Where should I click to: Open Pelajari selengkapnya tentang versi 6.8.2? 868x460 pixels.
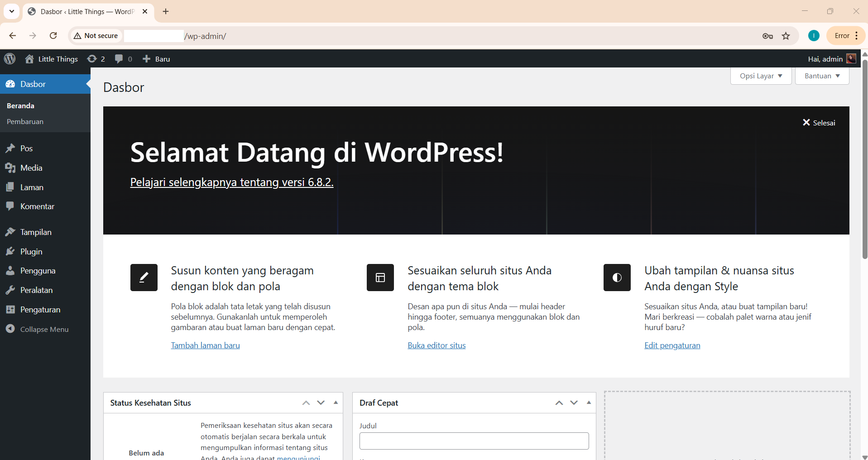pos(231,182)
